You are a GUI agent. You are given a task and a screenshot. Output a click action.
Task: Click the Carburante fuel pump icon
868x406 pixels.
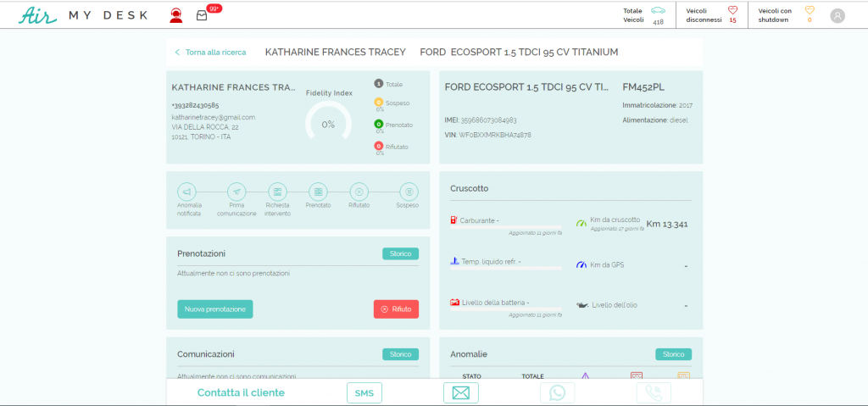click(454, 220)
